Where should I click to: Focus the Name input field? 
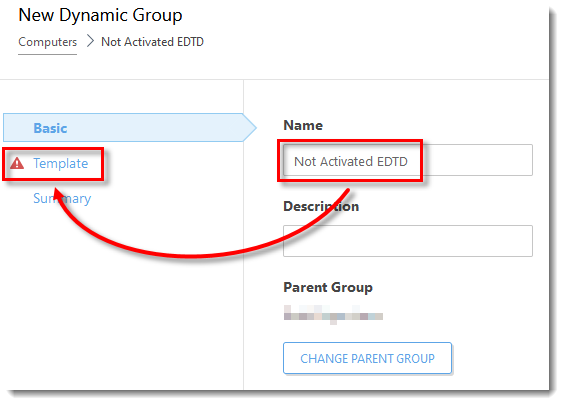point(408,160)
